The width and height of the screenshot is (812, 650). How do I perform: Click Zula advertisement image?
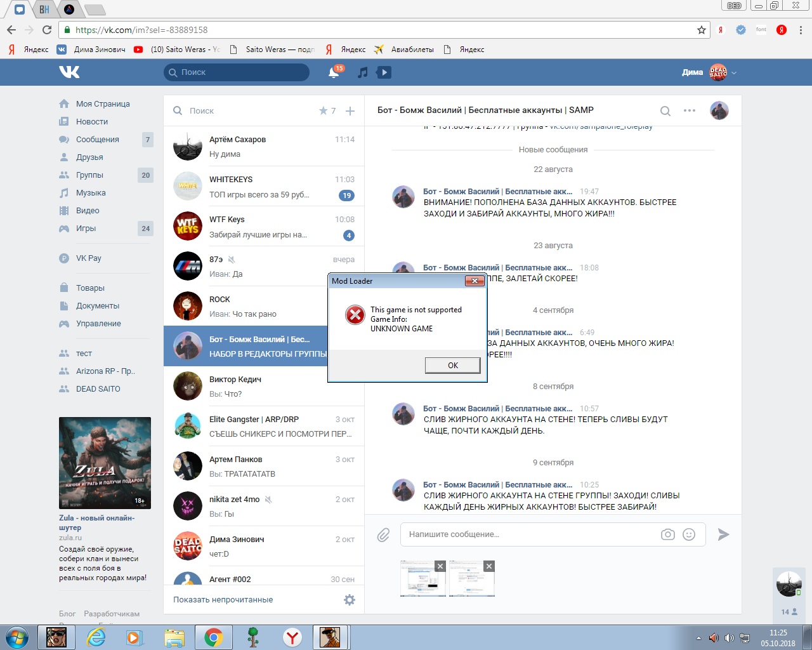click(x=105, y=463)
